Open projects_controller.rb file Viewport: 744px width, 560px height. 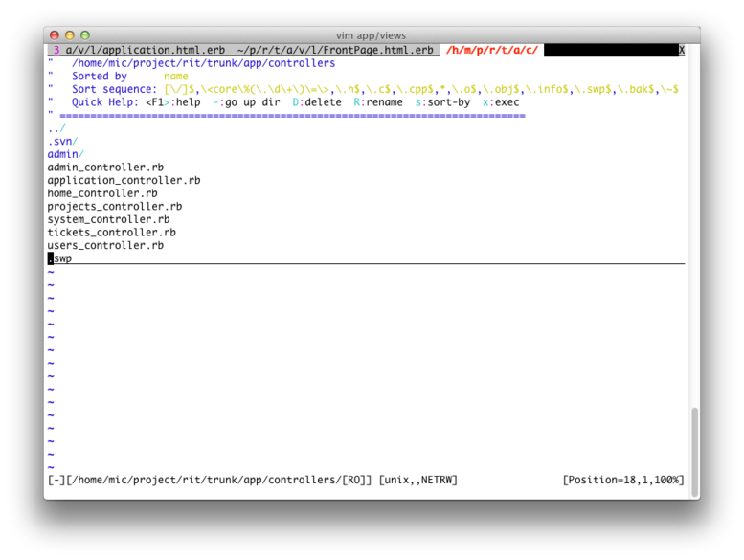click(x=115, y=206)
